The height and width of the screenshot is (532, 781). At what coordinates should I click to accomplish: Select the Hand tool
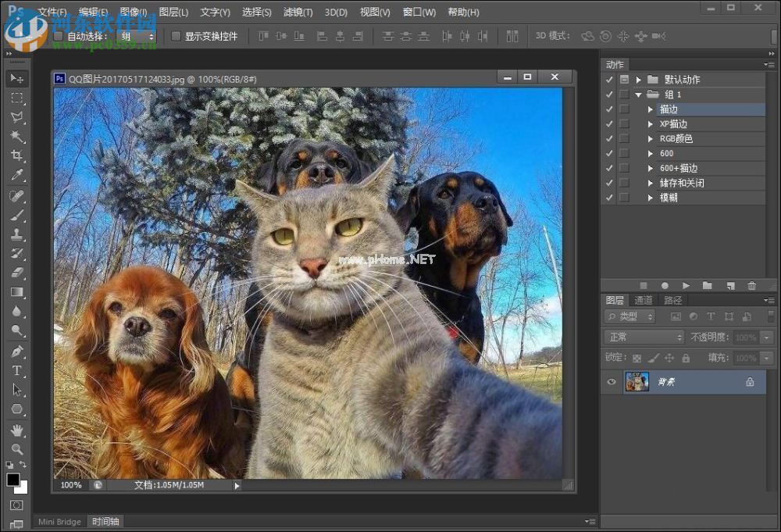pos(17,430)
